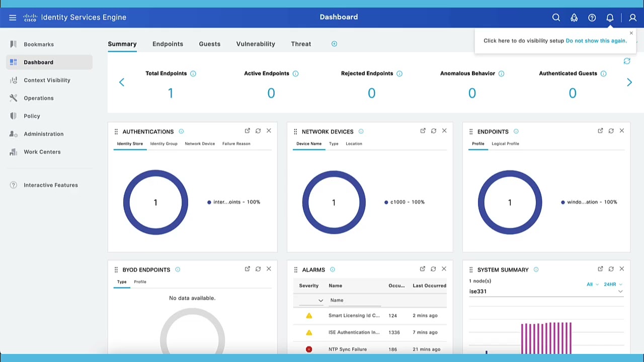Show next metrics with right arrow

coord(629,82)
